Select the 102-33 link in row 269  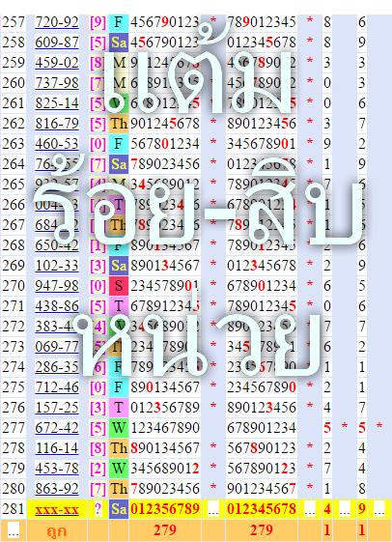57,266
